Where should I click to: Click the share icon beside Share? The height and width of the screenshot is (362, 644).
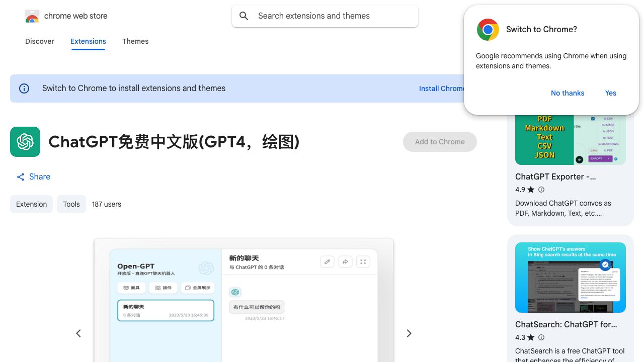[21, 177]
